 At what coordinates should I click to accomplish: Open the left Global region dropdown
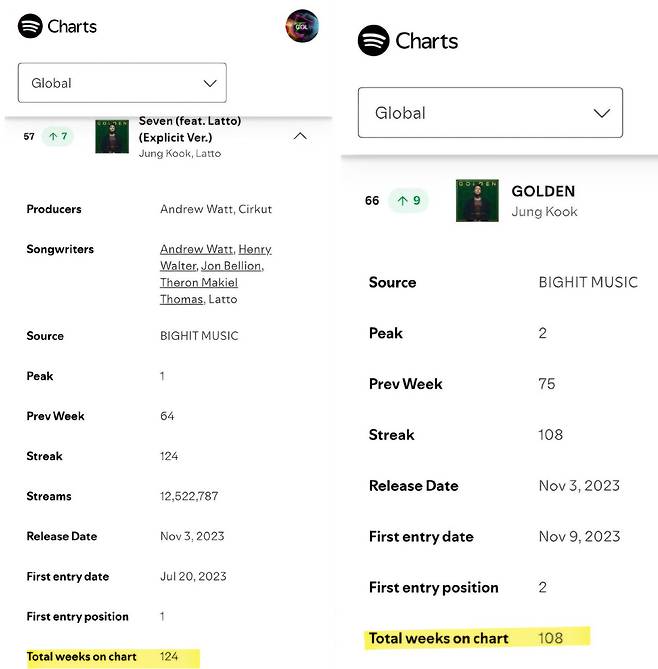122,83
